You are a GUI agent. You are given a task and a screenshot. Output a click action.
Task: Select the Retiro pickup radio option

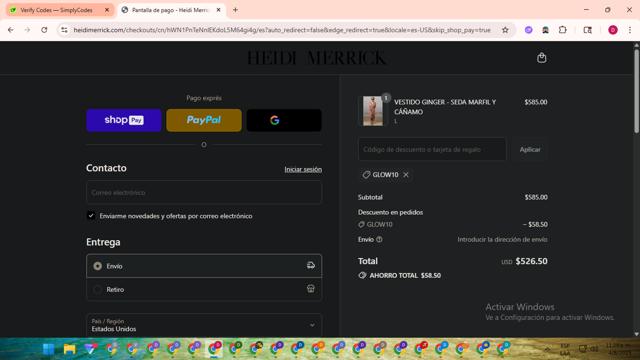click(98, 289)
